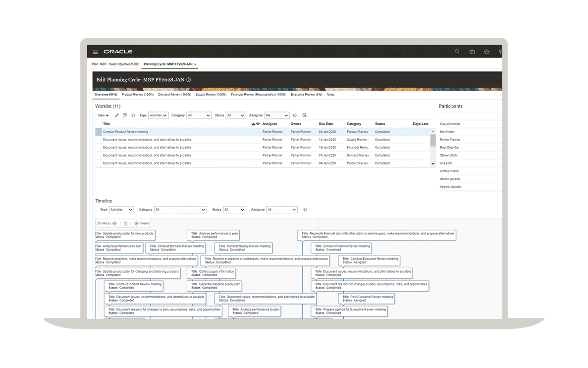This screenshot has height=368, width=588.
Task: Close the Planning Cycle: MBP FY2028 JAN tab
Action: coord(195,64)
